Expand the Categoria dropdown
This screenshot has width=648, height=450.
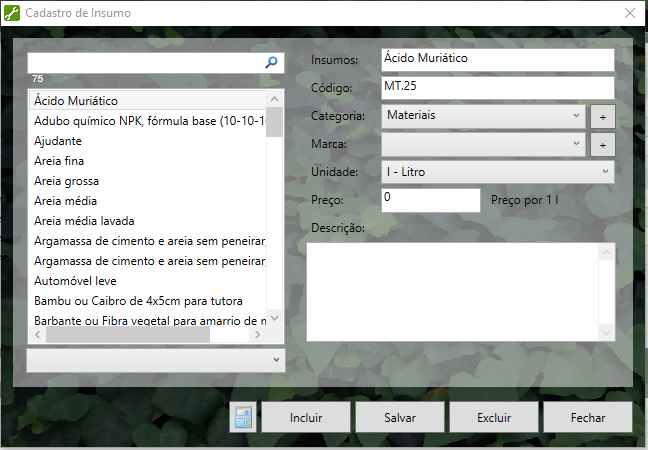(x=483, y=116)
